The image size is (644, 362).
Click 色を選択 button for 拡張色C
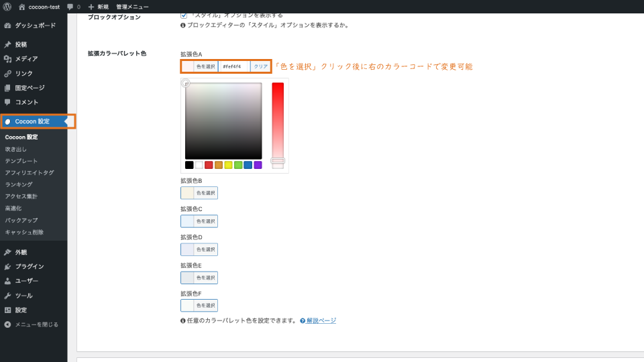point(205,221)
